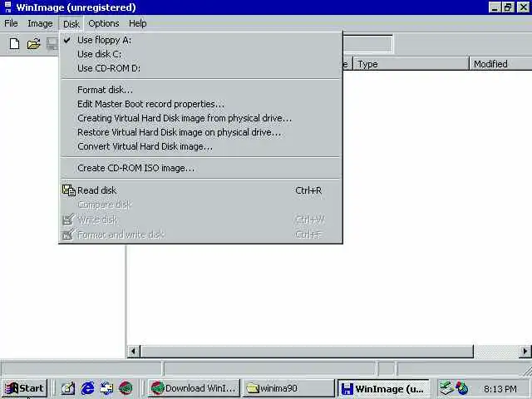
Task: Open the Help menu
Action: (x=137, y=23)
